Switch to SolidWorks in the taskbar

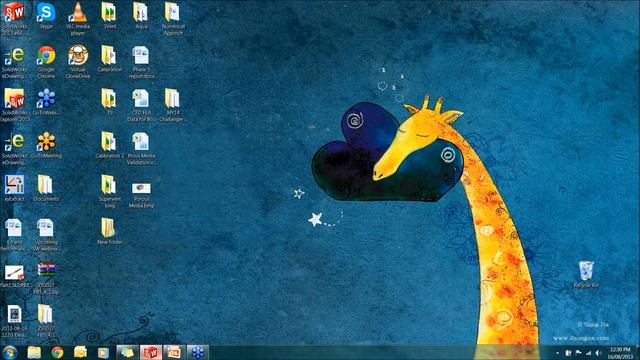(x=151, y=352)
